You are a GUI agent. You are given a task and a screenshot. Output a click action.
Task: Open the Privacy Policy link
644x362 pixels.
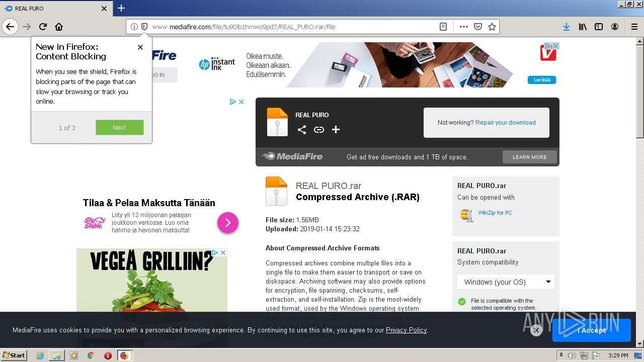coord(406,330)
